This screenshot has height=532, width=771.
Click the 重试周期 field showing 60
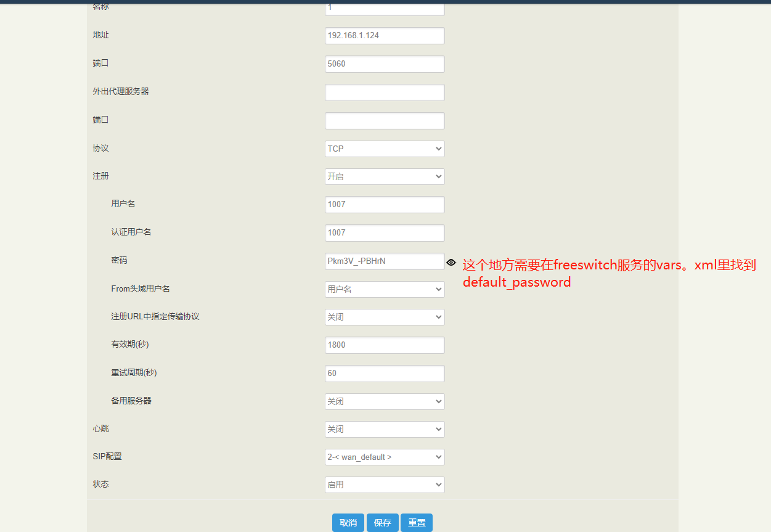tap(385, 373)
